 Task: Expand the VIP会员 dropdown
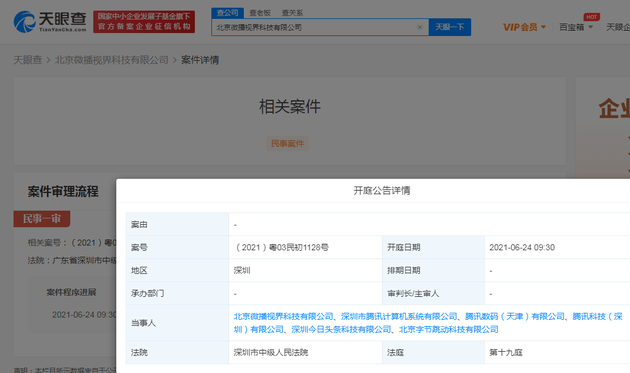(x=524, y=27)
